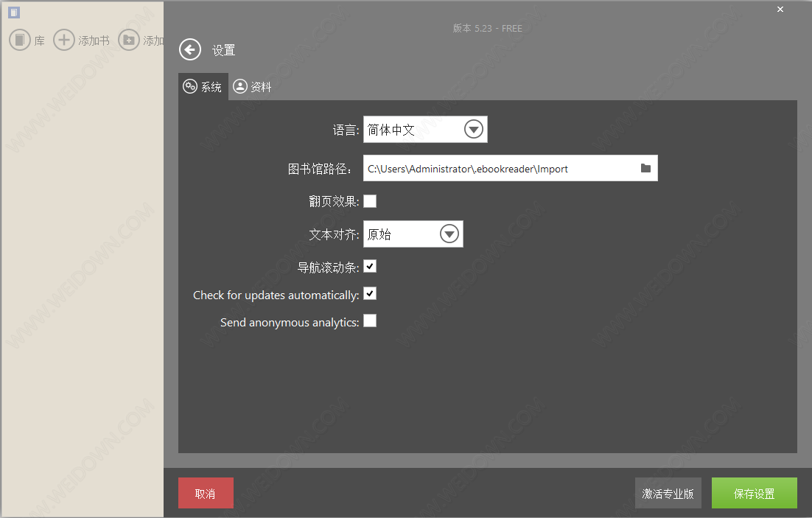Enable the 翻页效果 checkbox
Image resolution: width=812 pixels, height=518 pixels.
370,201
